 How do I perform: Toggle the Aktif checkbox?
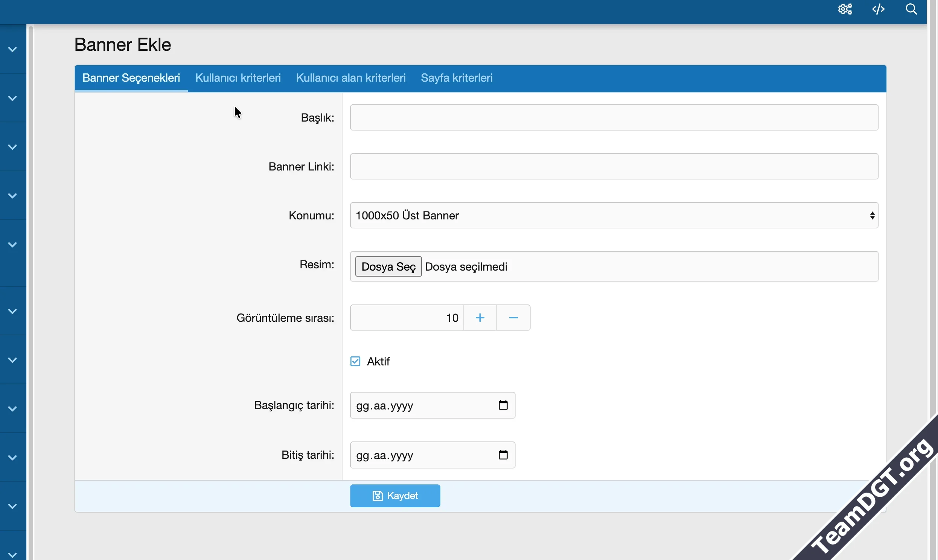click(355, 362)
